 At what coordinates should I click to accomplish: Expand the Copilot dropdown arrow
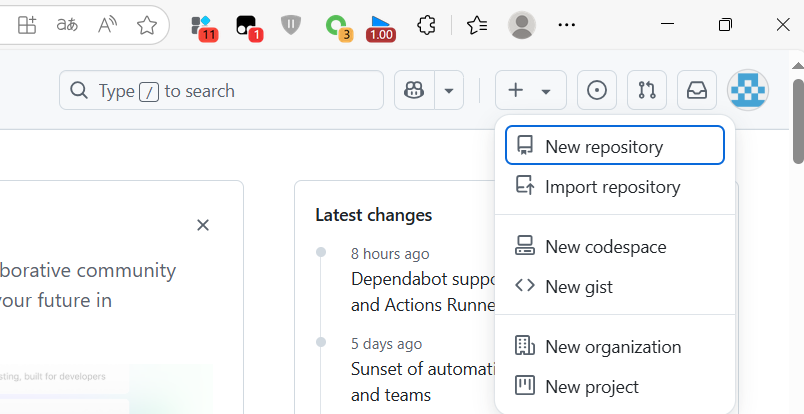tap(449, 91)
